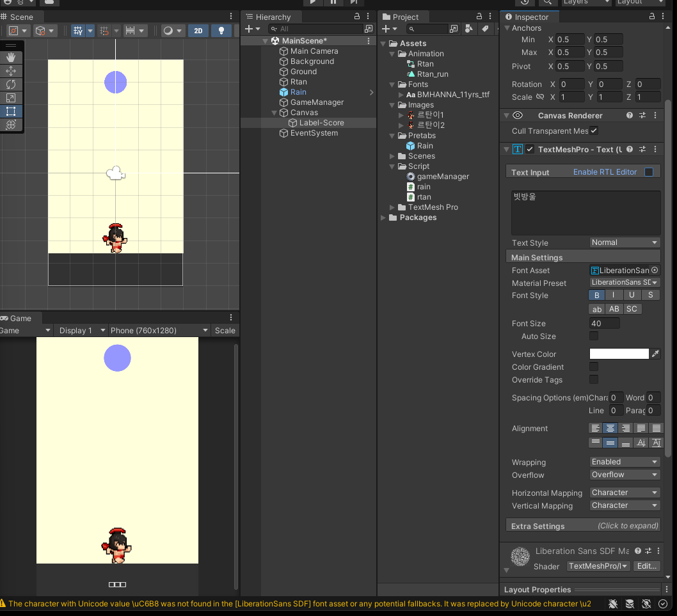Image resolution: width=677 pixels, height=616 pixels.
Task: Toggle grid visibility in Scene toolbar
Action: click(x=78, y=31)
